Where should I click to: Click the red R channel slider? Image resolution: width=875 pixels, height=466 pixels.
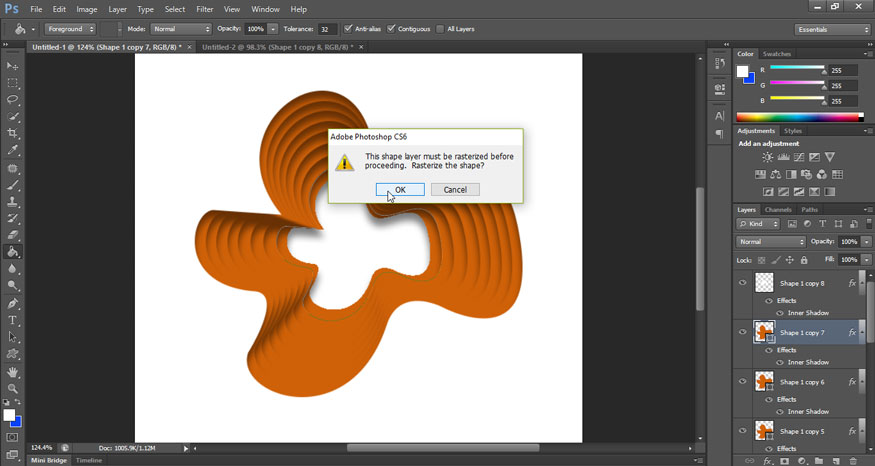point(797,68)
